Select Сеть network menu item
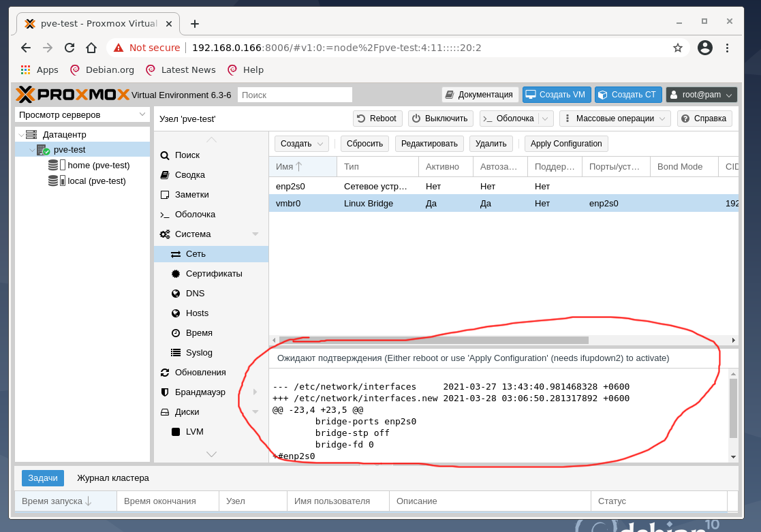 [211, 254]
